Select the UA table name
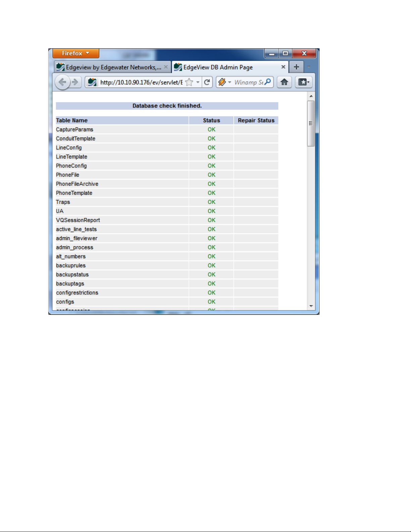 pos(60,211)
